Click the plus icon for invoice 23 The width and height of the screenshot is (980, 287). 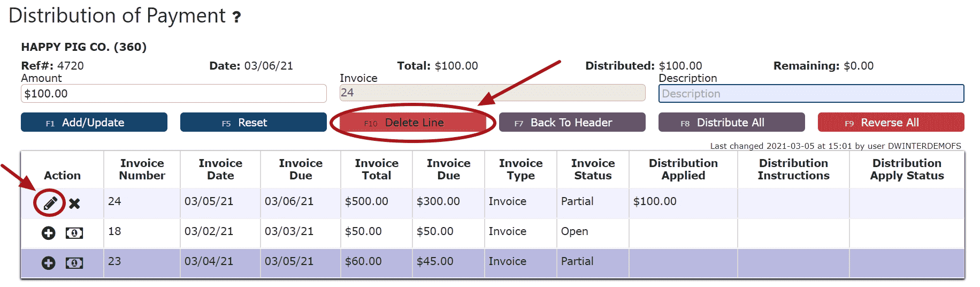click(49, 263)
